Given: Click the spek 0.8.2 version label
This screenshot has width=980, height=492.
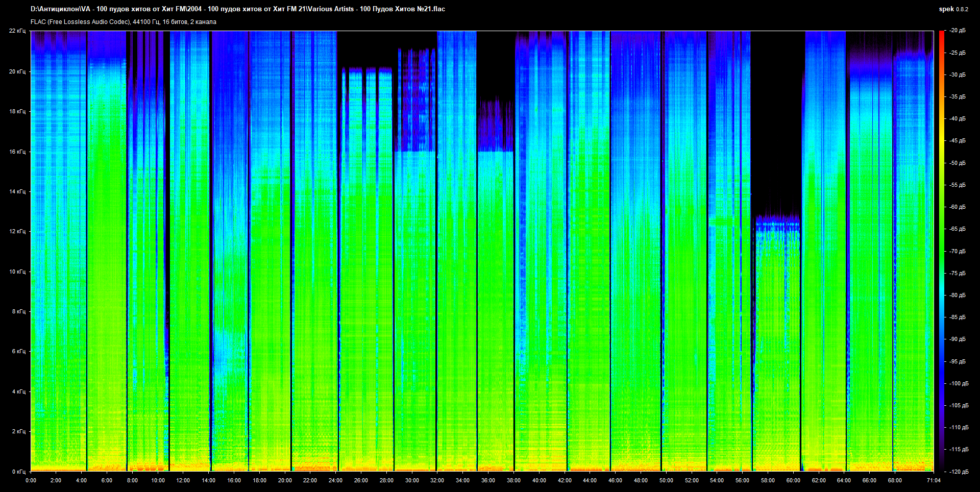Looking at the screenshot, I should [x=953, y=9].
